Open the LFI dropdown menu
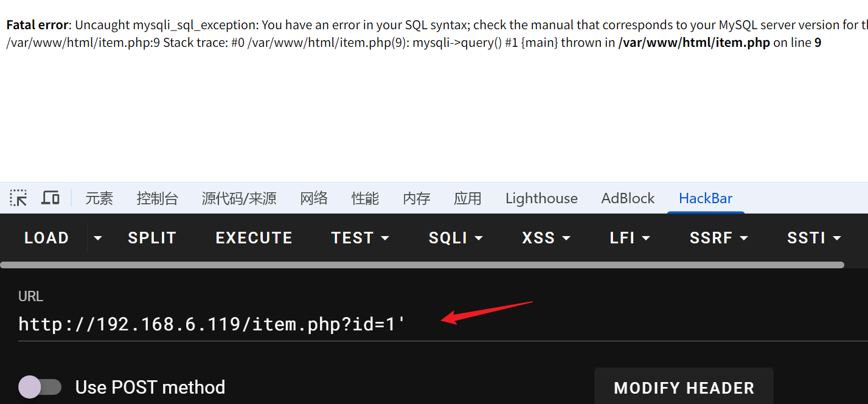This screenshot has height=404, width=868. click(x=630, y=238)
